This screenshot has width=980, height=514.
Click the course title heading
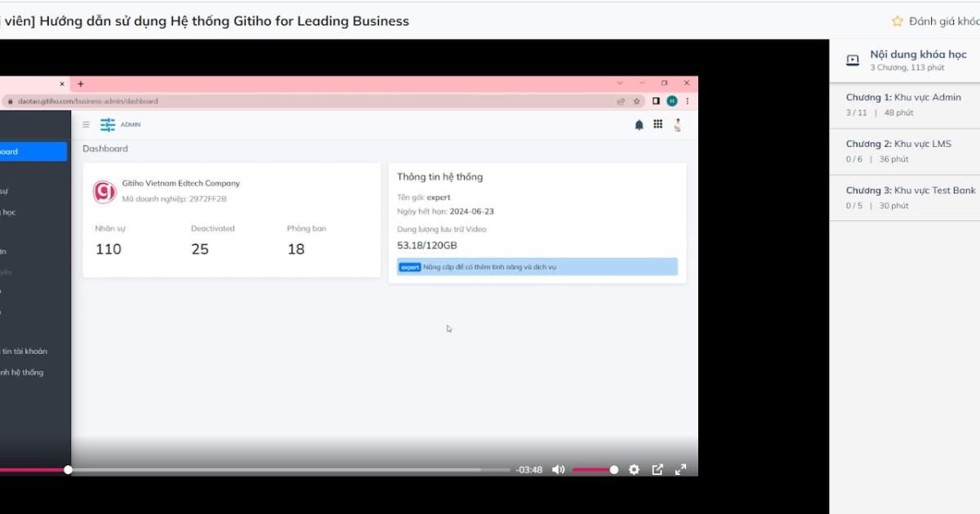(x=204, y=21)
